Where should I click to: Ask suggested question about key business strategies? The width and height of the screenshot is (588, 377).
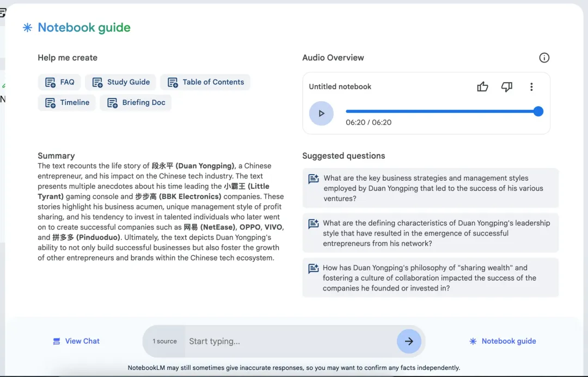[431, 188]
